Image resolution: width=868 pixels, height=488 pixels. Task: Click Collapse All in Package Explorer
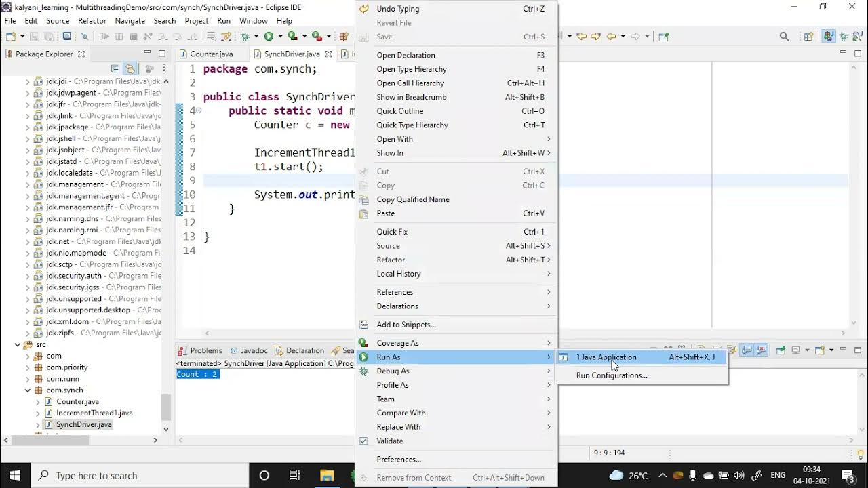[x=115, y=69]
